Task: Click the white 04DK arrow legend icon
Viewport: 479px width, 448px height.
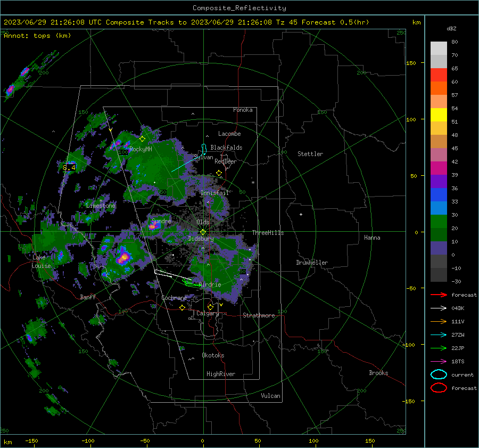Action: pyautogui.click(x=439, y=308)
